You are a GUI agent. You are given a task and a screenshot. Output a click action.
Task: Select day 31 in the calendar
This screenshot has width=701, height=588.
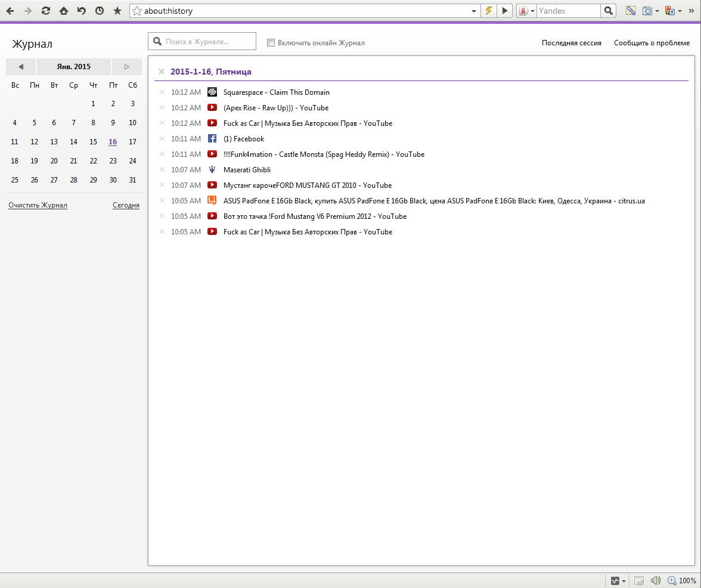pos(132,180)
